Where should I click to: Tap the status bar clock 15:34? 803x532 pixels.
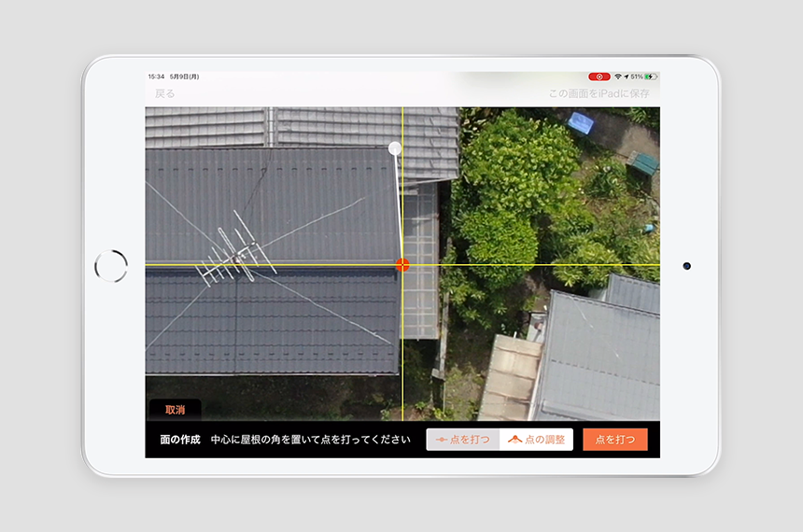pyautogui.click(x=155, y=77)
